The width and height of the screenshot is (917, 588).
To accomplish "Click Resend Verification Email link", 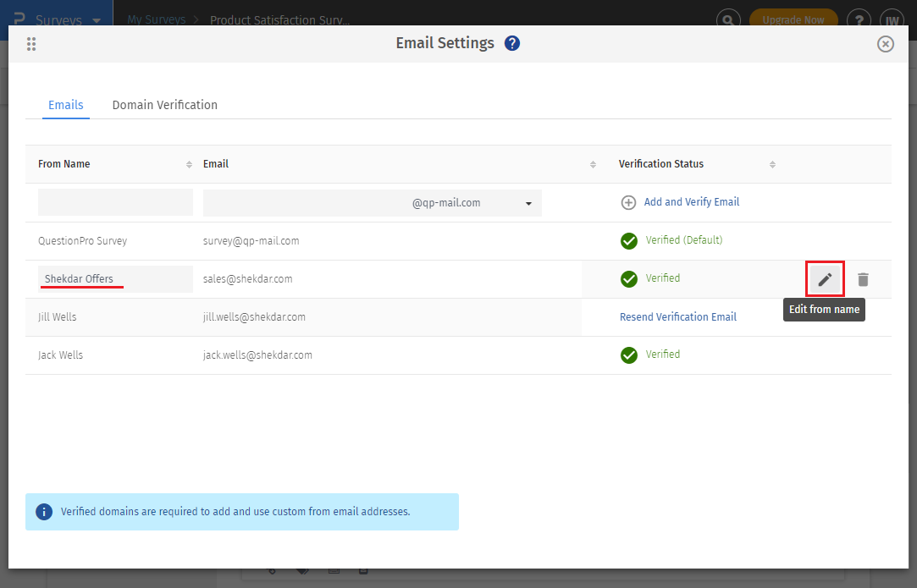I will coord(677,317).
